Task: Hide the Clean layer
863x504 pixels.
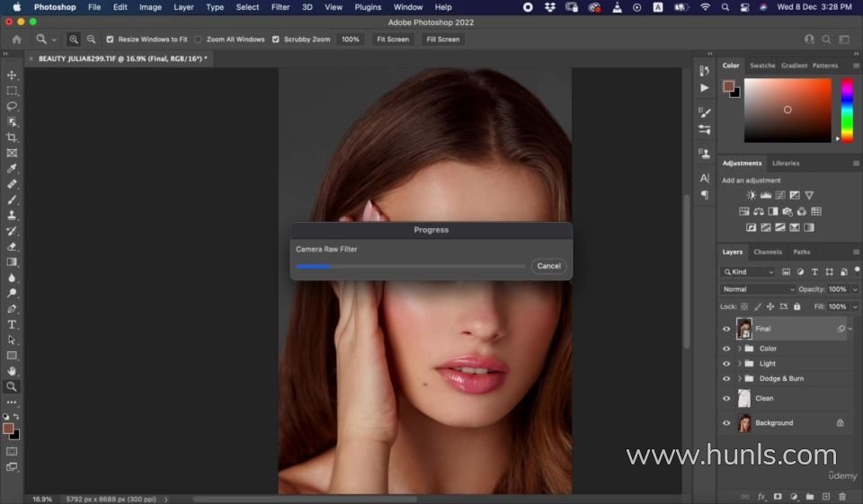Action: (726, 398)
